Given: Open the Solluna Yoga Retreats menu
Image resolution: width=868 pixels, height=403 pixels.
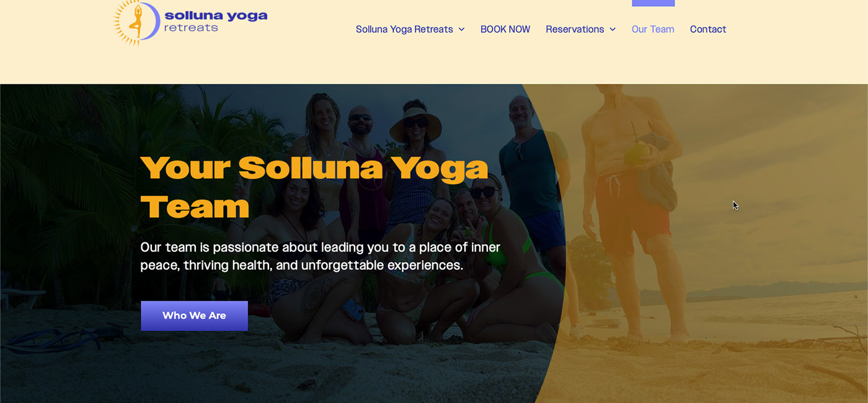Looking at the screenshot, I should click(404, 29).
